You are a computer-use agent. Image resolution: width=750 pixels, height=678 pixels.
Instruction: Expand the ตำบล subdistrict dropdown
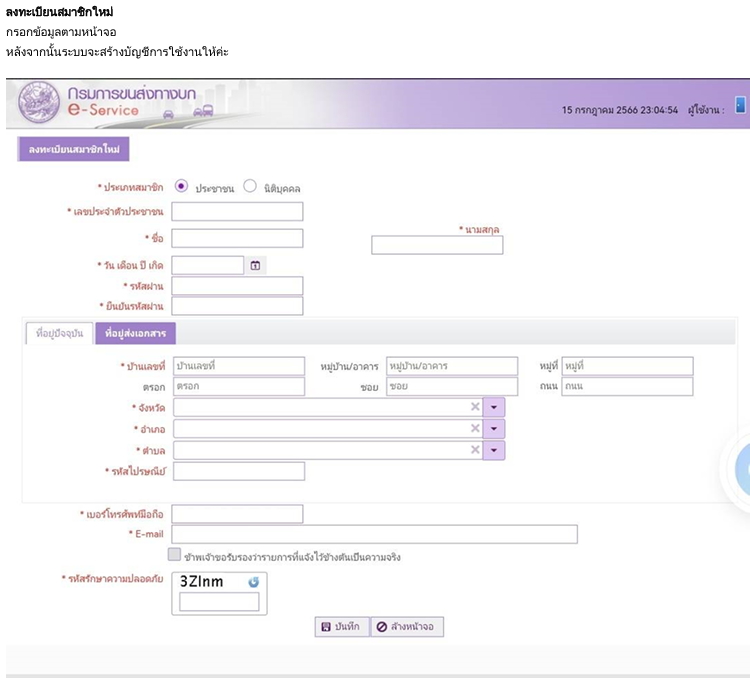(x=495, y=450)
